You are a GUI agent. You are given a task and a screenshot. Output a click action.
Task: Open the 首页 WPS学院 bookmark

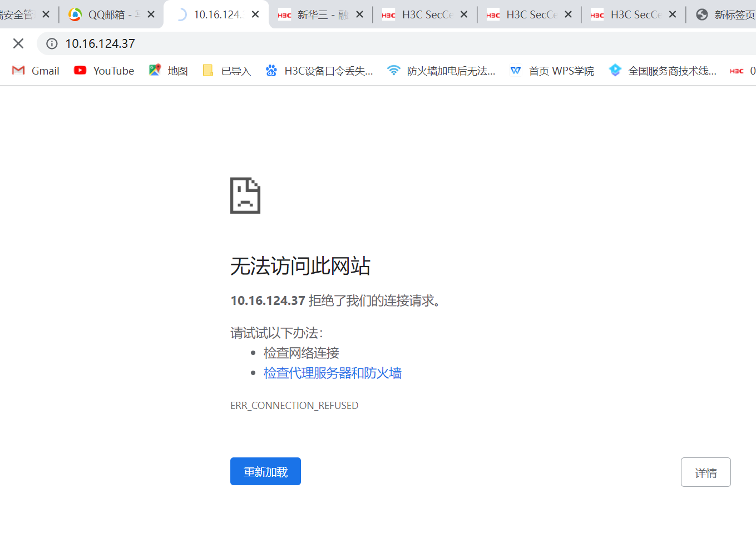[x=552, y=71]
